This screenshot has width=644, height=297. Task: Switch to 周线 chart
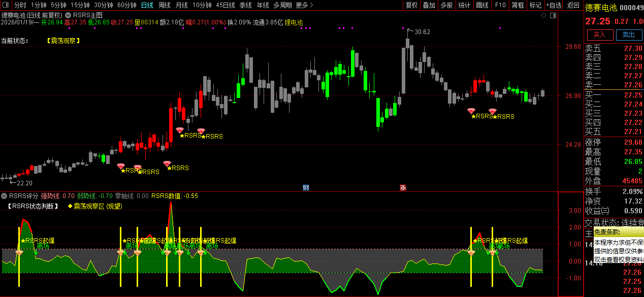pyautogui.click(x=164, y=5)
